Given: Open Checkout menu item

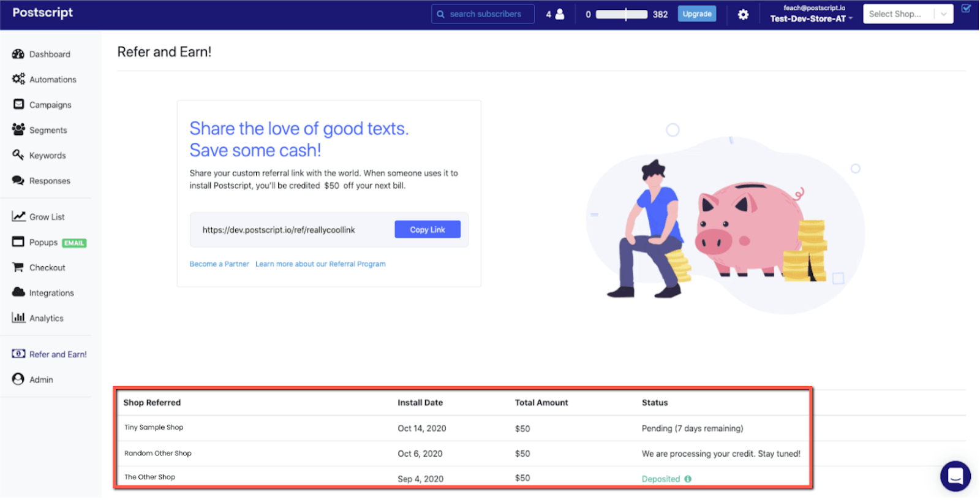Looking at the screenshot, I should [47, 268].
